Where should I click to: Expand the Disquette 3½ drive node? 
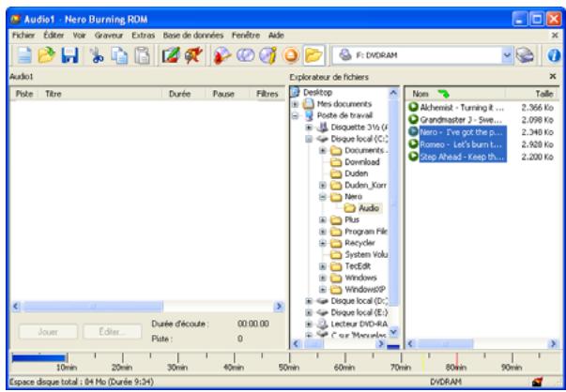(x=309, y=128)
